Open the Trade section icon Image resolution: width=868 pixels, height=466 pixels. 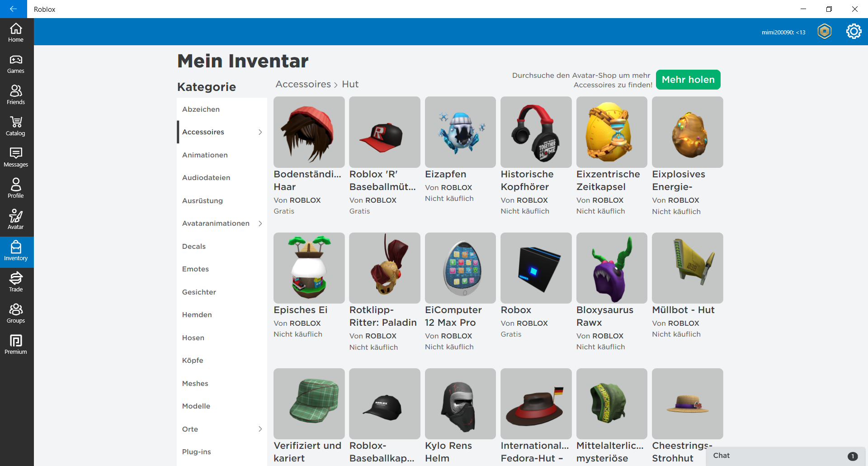click(x=16, y=282)
